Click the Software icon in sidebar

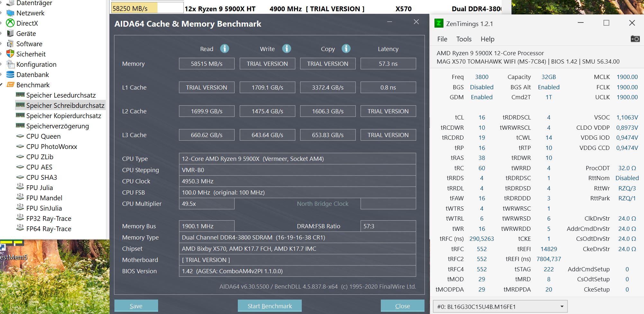[x=11, y=44]
